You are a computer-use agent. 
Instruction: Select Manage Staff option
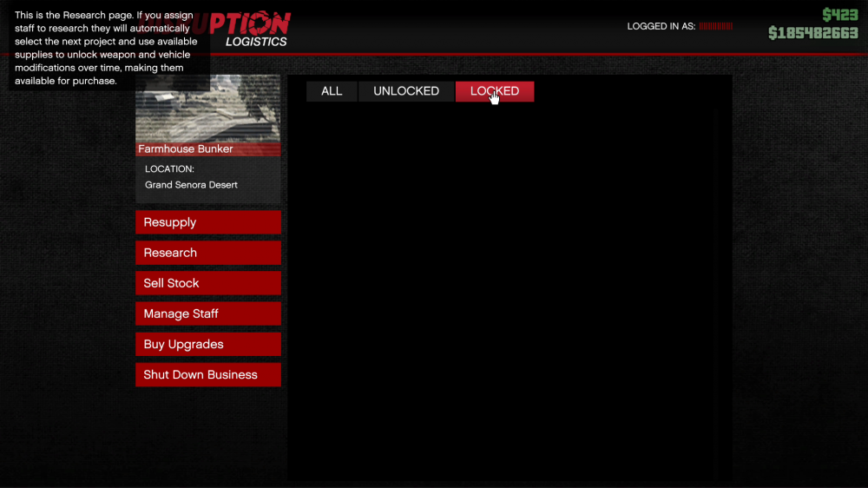[207, 313]
